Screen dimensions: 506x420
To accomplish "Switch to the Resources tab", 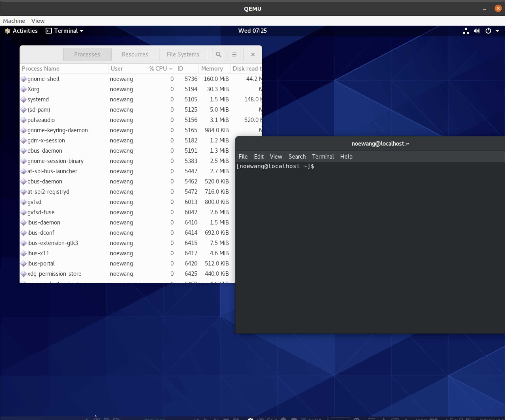I will pos(135,55).
